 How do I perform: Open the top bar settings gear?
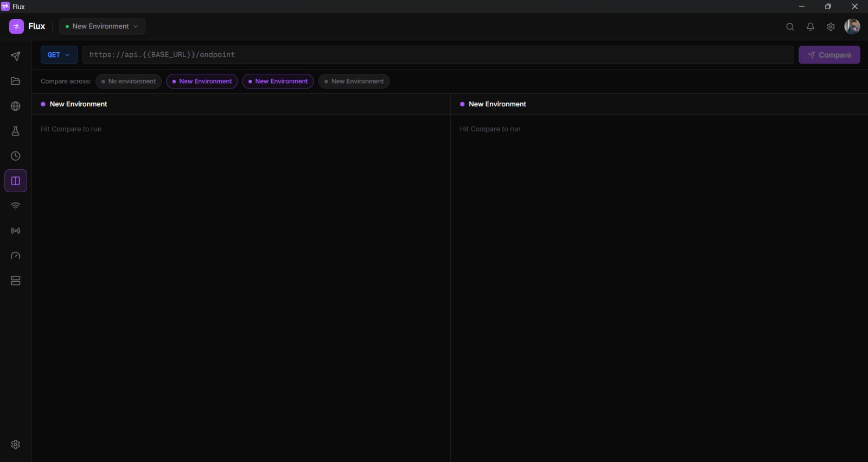point(831,27)
